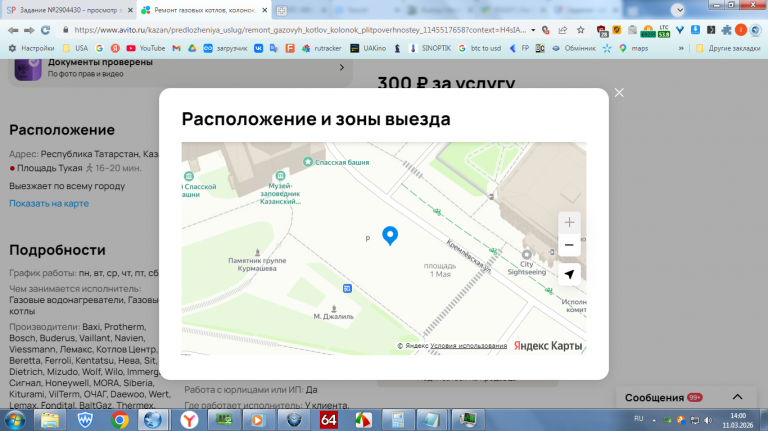Image resolution: width=768 pixels, height=431 pixels.
Task: Open Условия использования link on map
Action: point(468,346)
